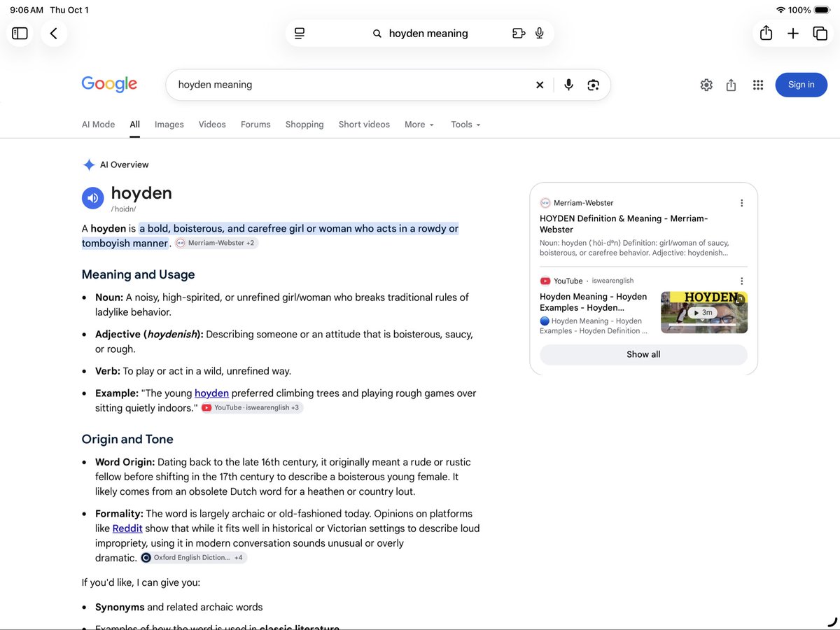
Task: Open the Videos tab
Action: pos(212,125)
